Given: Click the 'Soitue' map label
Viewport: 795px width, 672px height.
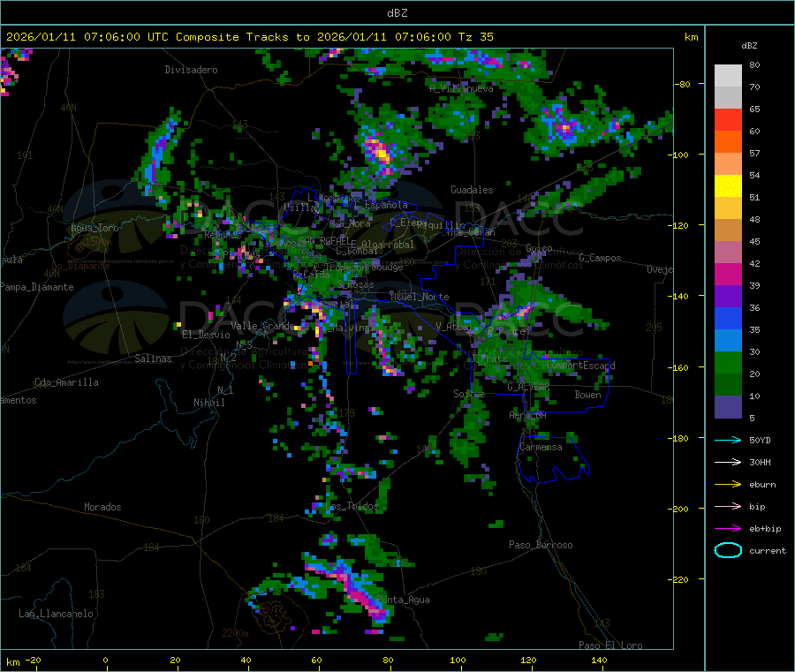Looking at the screenshot, I should pyautogui.click(x=469, y=394).
